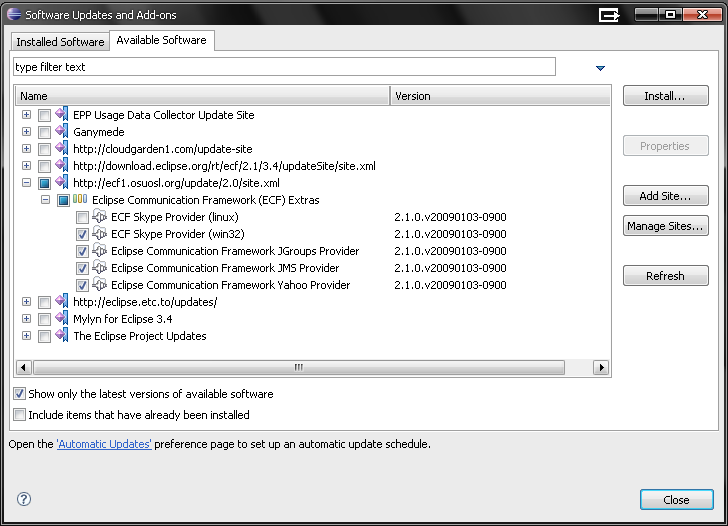728x526 pixels.
Task: Click the Add Site... button
Action: [x=665, y=196]
